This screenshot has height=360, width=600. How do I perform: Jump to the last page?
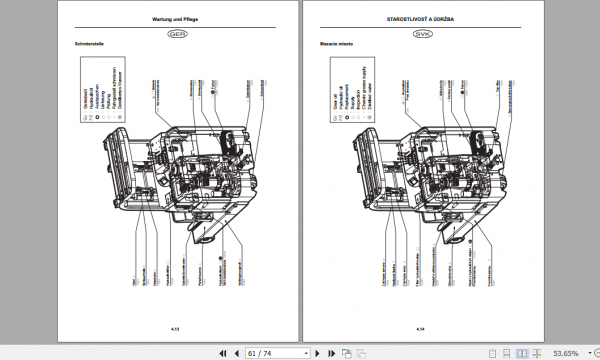331,353
